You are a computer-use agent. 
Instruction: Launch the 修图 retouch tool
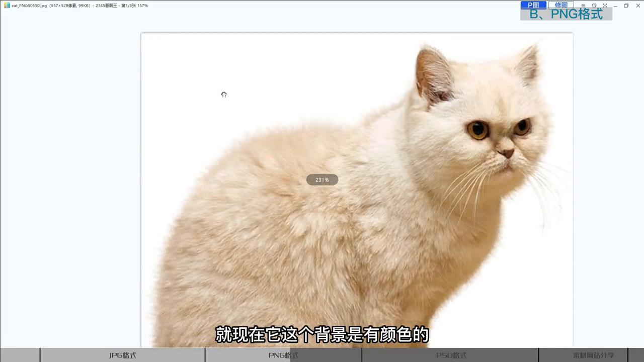(x=560, y=4)
